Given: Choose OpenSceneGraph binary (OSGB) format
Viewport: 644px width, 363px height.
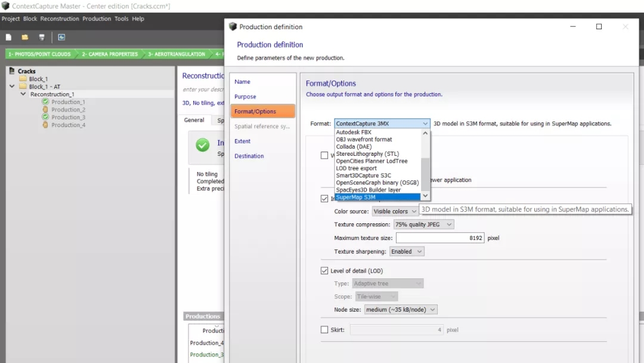Looking at the screenshot, I should (378, 183).
